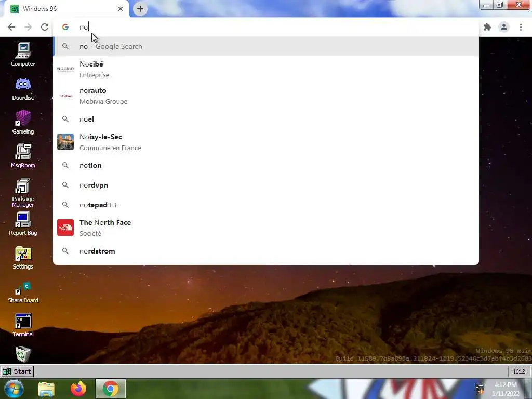Click the Noisy-le-Sec thumbnail image

click(65, 142)
